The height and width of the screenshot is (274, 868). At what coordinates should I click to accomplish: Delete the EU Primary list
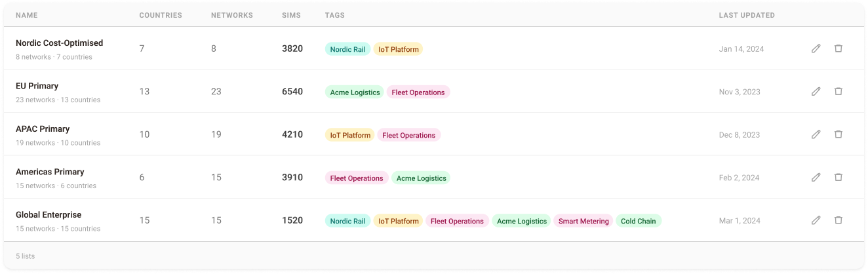(838, 92)
